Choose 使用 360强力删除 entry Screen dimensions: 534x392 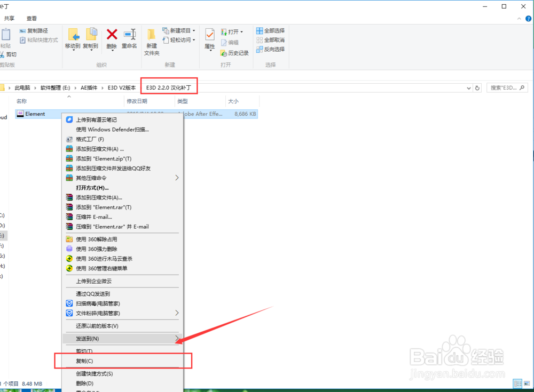[123, 249]
